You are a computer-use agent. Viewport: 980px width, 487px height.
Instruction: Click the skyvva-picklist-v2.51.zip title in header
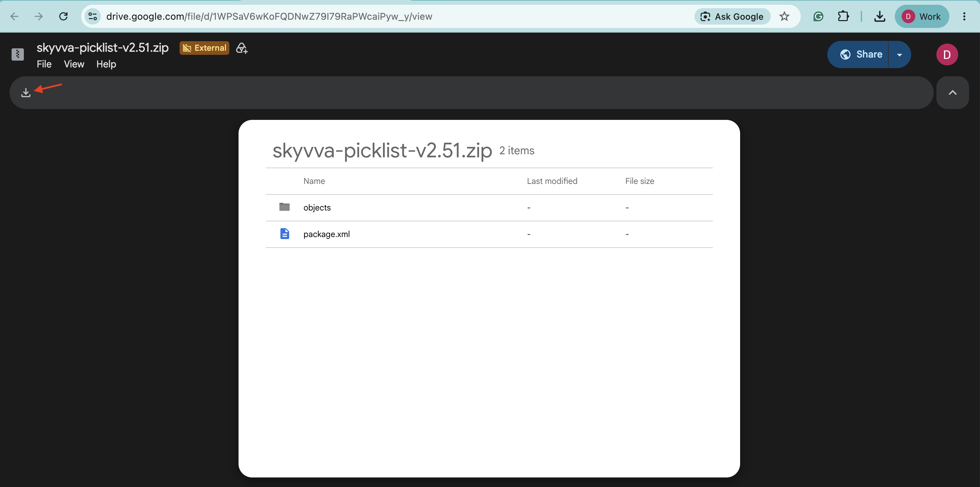pyautogui.click(x=102, y=48)
